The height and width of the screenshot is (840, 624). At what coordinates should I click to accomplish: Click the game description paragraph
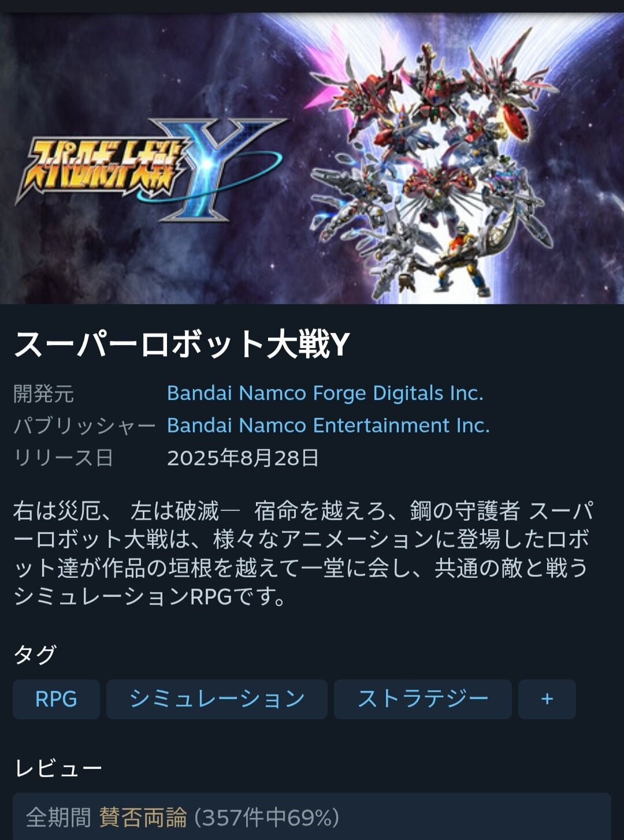304,554
